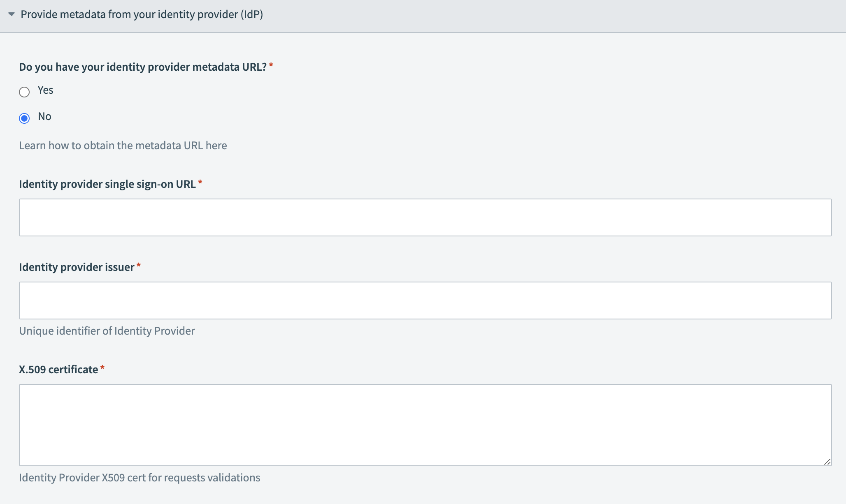Select the No radio button
The height and width of the screenshot is (504, 846).
(x=25, y=118)
